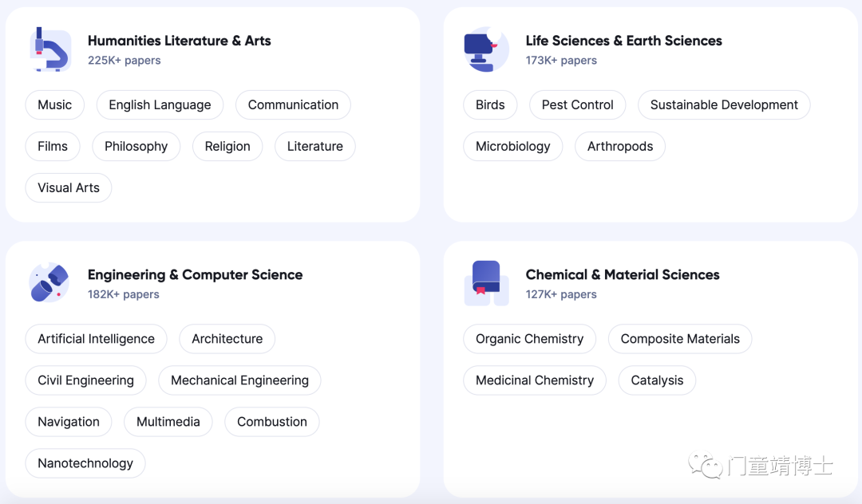Choose the Organic Chemistry tag
The height and width of the screenshot is (504, 862).
tap(529, 339)
